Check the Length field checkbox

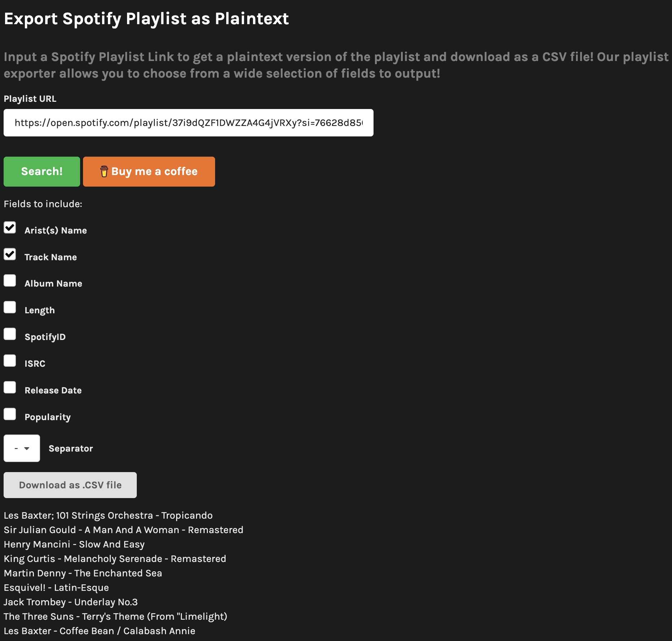(x=10, y=308)
